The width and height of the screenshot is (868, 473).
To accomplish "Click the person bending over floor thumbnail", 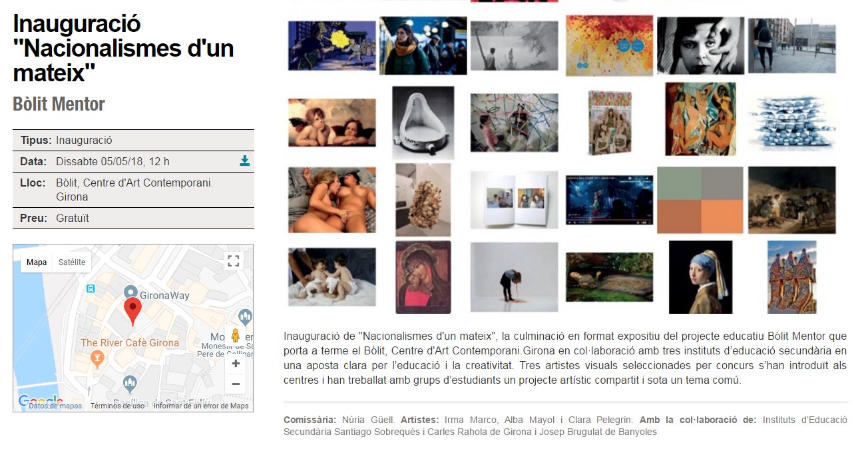I will point(515,276).
